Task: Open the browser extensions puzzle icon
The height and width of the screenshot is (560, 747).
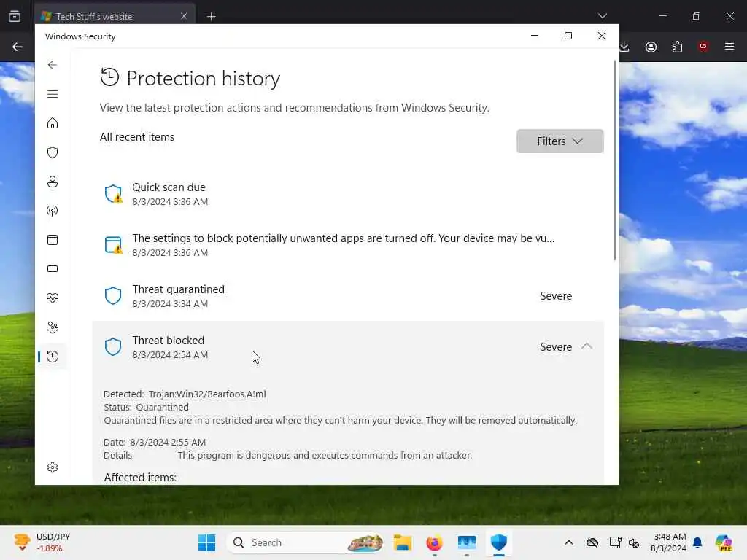Action: [677, 47]
